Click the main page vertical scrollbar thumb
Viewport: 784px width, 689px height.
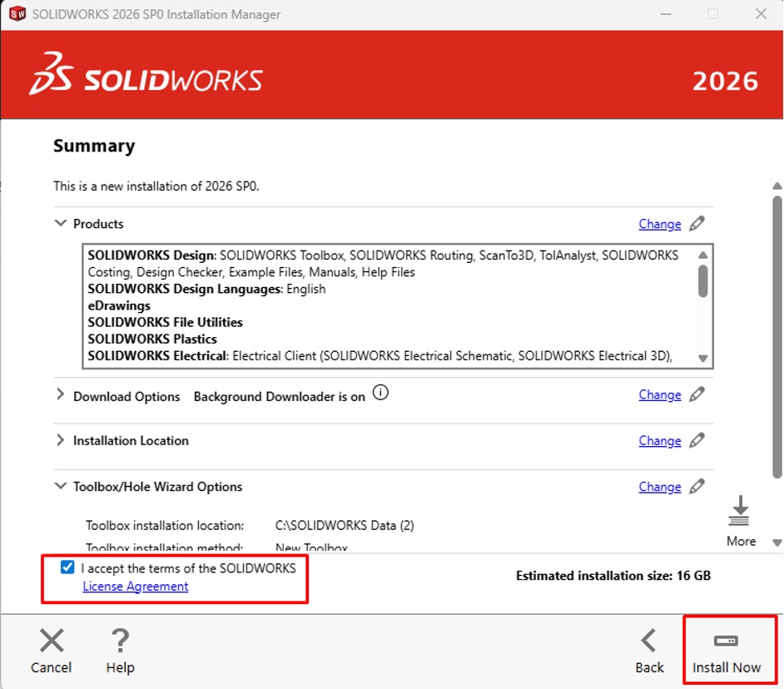(x=777, y=338)
